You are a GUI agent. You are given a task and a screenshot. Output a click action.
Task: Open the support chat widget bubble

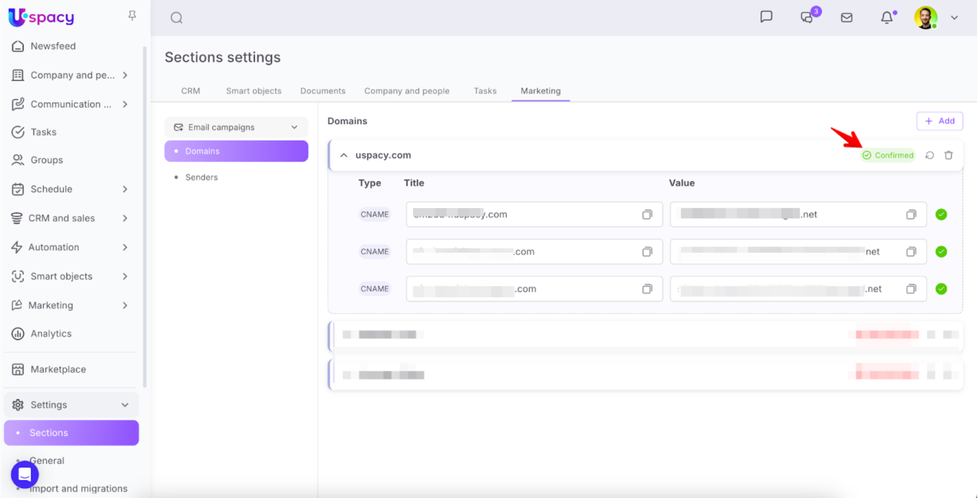click(25, 474)
